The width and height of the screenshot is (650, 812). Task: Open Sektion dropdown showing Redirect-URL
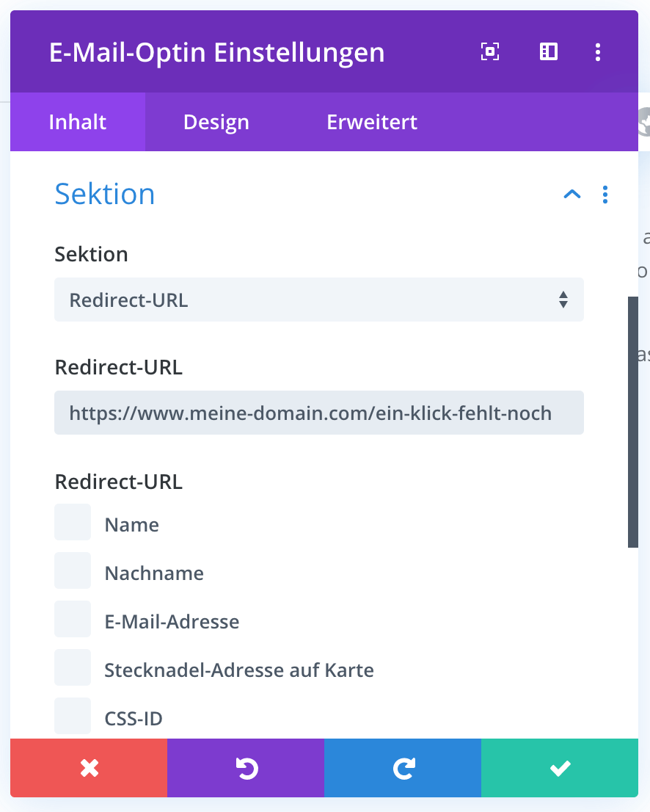pos(319,300)
